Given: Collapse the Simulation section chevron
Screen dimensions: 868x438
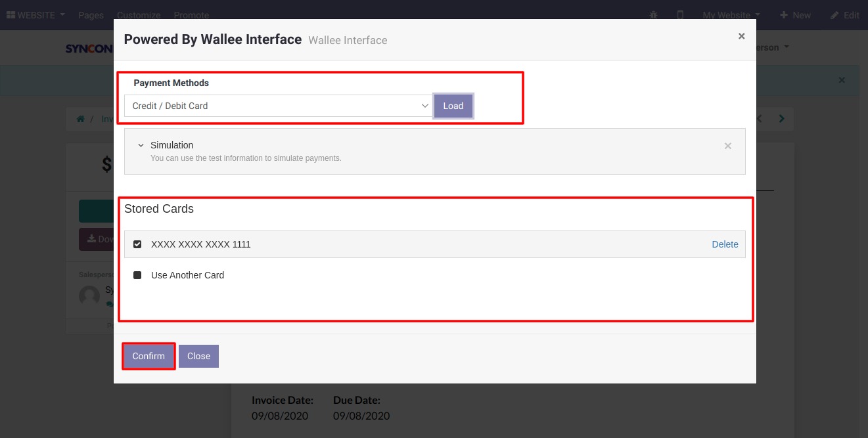Looking at the screenshot, I should click(x=141, y=145).
